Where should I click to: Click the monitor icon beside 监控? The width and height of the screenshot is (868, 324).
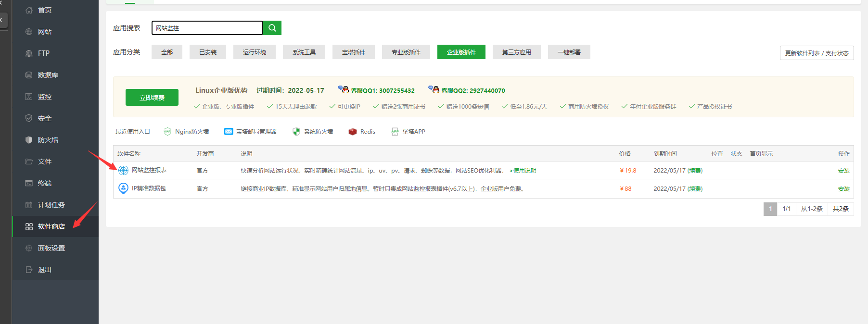click(29, 97)
